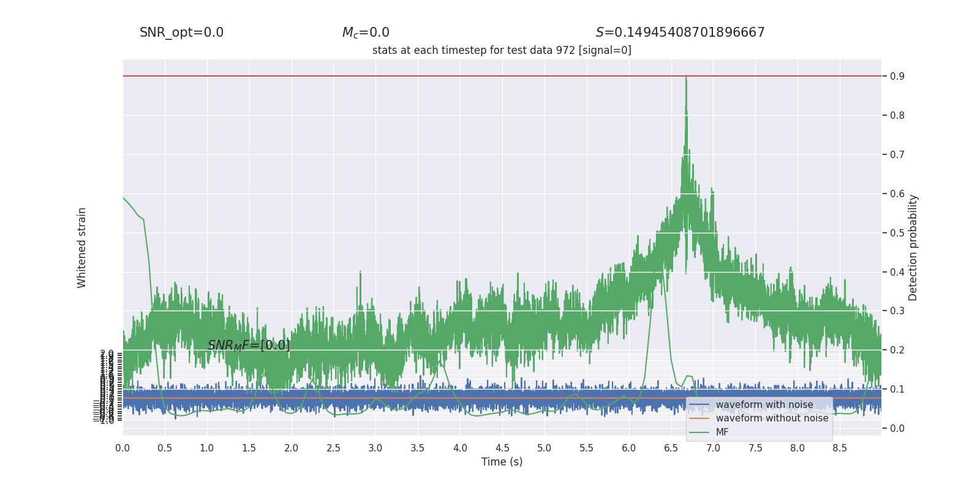Click the 1.5 time-axis tick label

[x=249, y=448]
